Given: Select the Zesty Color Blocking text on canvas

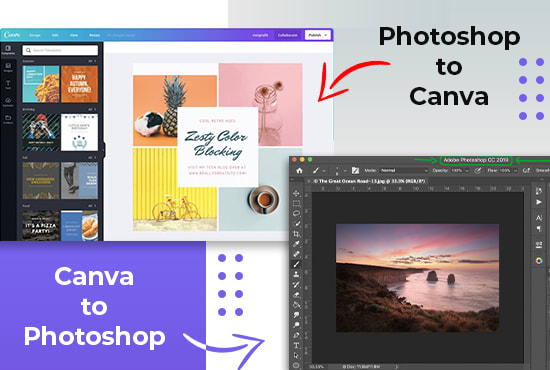Looking at the screenshot, I should [x=217, y=144].
